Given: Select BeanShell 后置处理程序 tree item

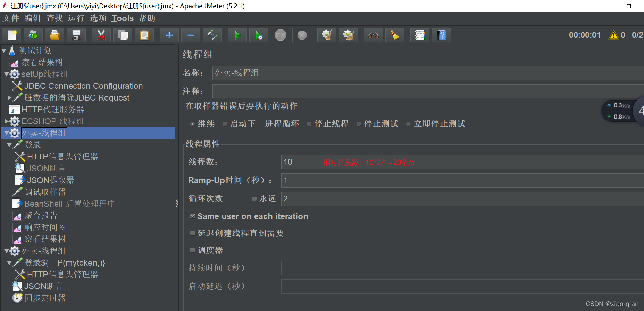Looking at the screenshot, I should pos(69,204).
